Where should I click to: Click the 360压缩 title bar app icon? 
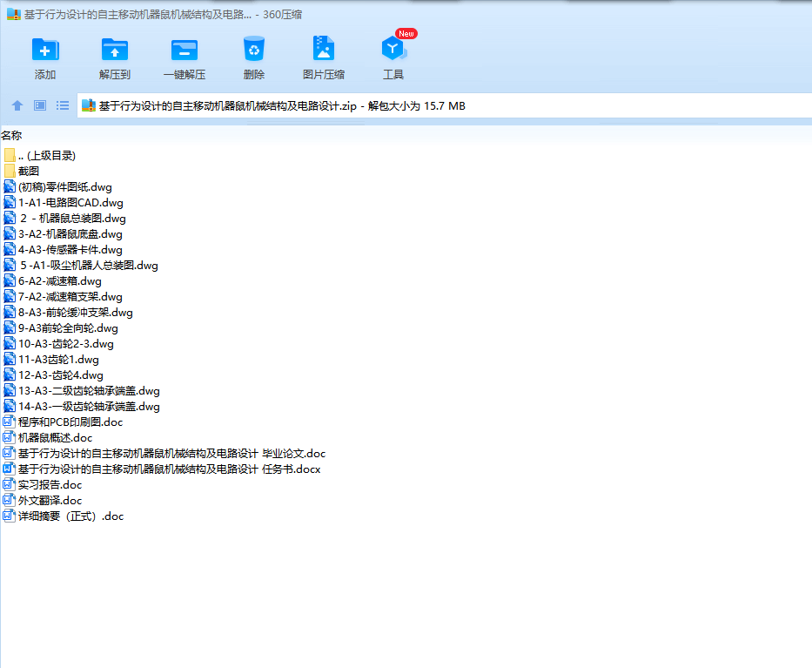[x=13, y=15]
